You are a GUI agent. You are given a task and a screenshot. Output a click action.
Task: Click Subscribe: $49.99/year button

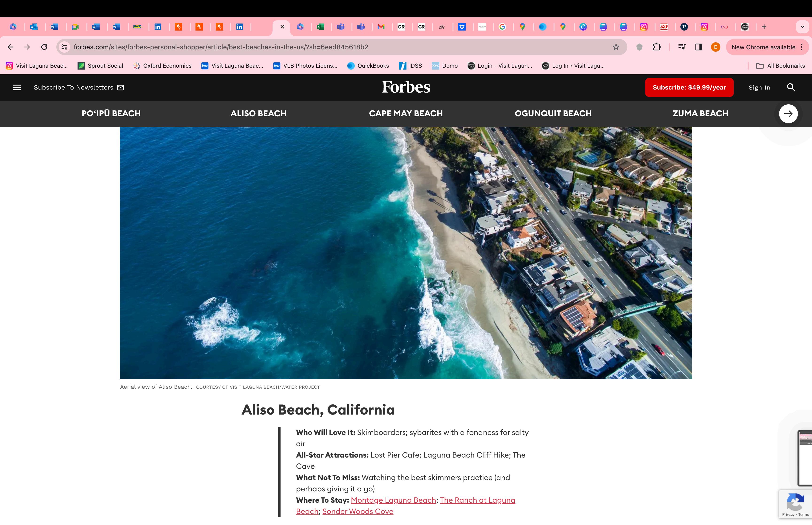click(x=689, y=88)
